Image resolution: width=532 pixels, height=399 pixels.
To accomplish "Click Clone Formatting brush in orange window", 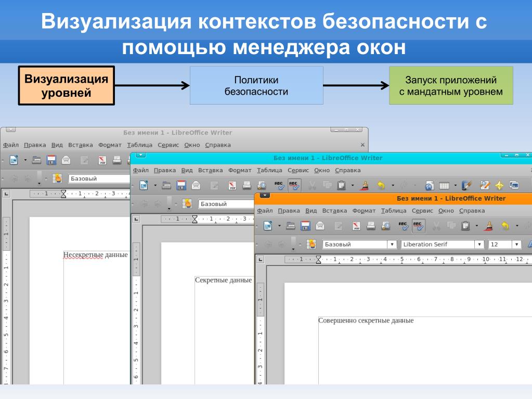I will (488, 226).
